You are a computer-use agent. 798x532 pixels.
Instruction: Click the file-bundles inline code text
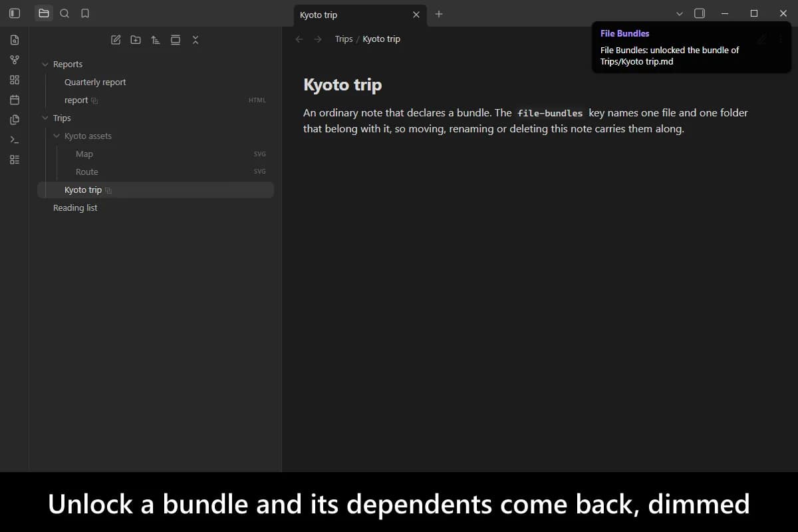[x=550, y=113]
